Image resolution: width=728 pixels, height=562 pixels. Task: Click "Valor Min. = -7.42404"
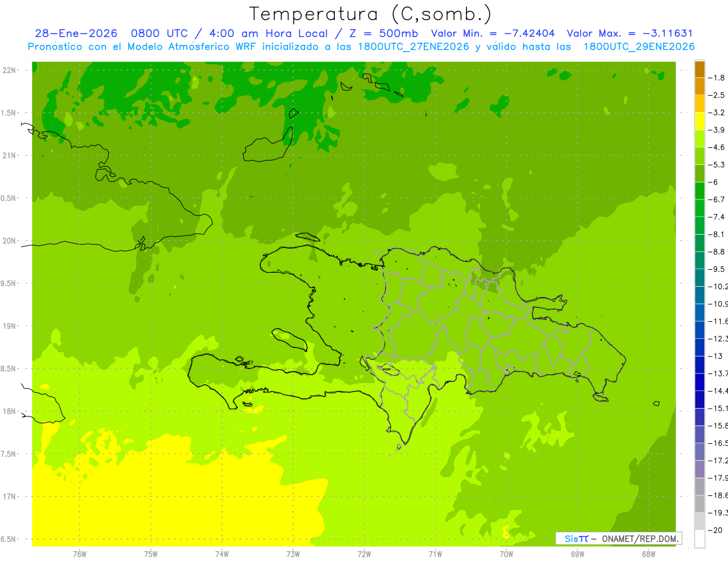pyautogui.click(x=493, y=33)
